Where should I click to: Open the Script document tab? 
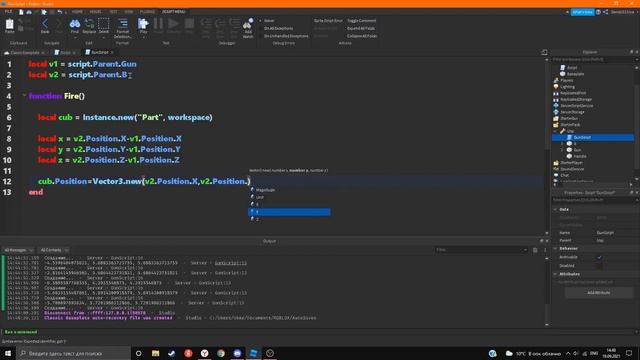click(x=64, y=52)
